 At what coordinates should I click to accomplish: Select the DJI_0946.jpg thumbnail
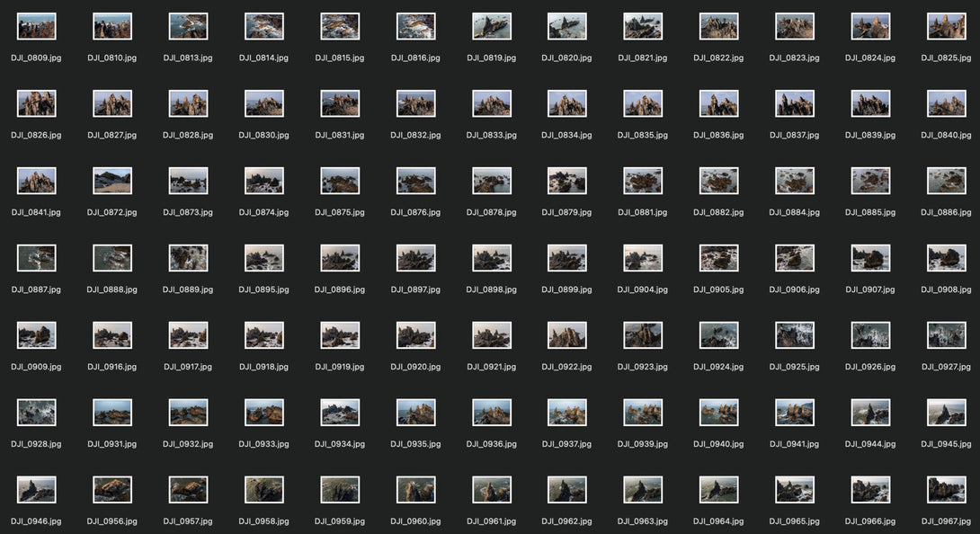coord(36,490)
